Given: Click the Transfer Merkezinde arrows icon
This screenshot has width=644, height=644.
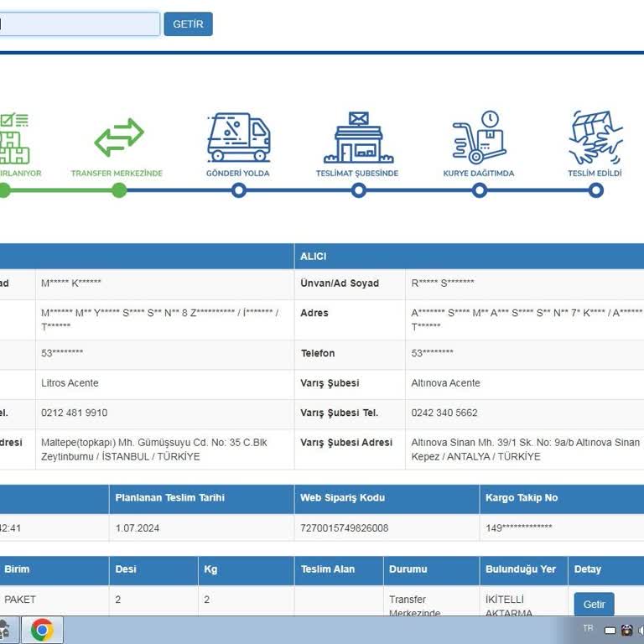Looking at the screenshot, I should (x=119, y=138).
